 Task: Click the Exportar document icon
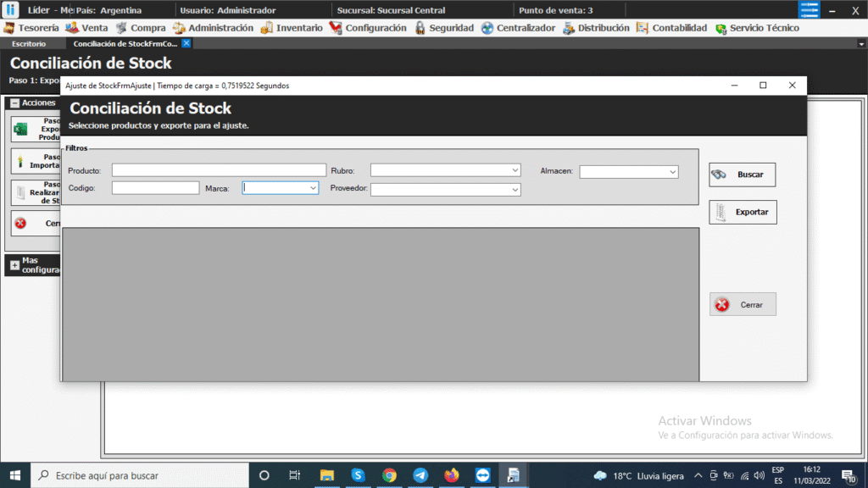[x=720, y=212]
